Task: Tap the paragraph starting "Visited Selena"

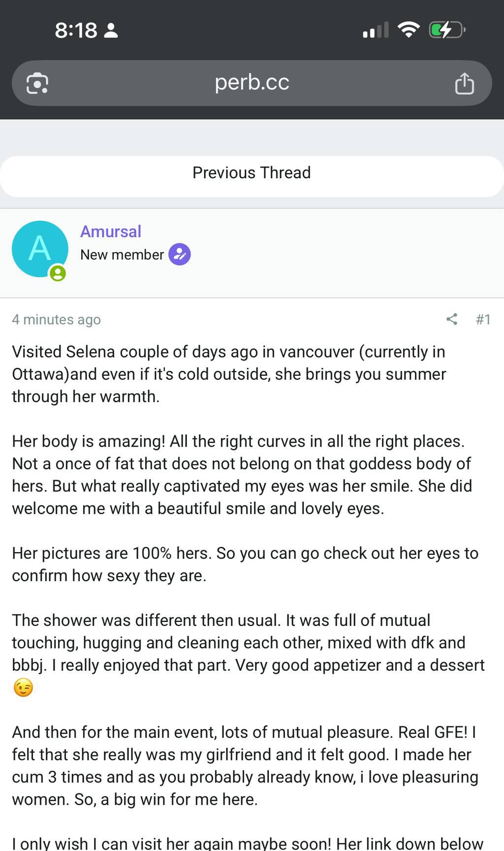Action: 229,374
